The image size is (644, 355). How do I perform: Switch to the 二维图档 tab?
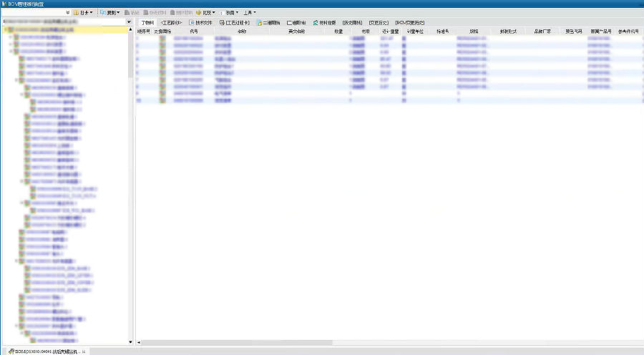click(x=268, y=23)
